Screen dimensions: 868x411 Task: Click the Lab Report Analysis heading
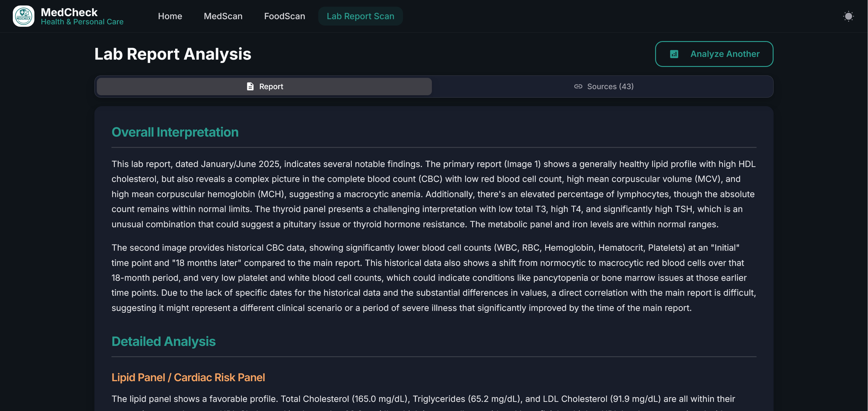pyautogui.click(x=173, y=54)
